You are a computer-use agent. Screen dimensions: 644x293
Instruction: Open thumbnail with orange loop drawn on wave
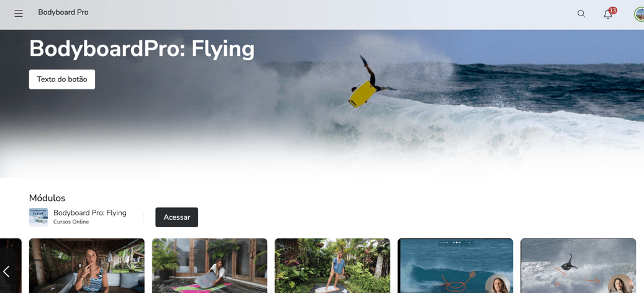coord(455,266)
